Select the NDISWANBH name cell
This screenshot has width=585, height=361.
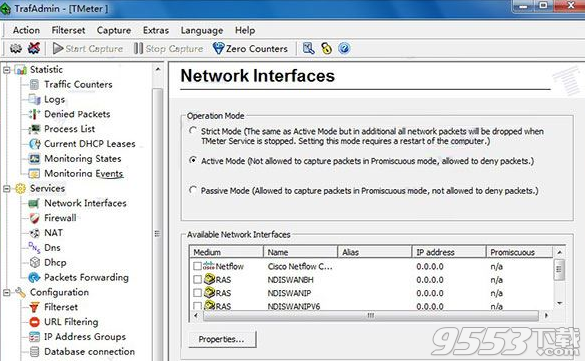click(291, 280)
